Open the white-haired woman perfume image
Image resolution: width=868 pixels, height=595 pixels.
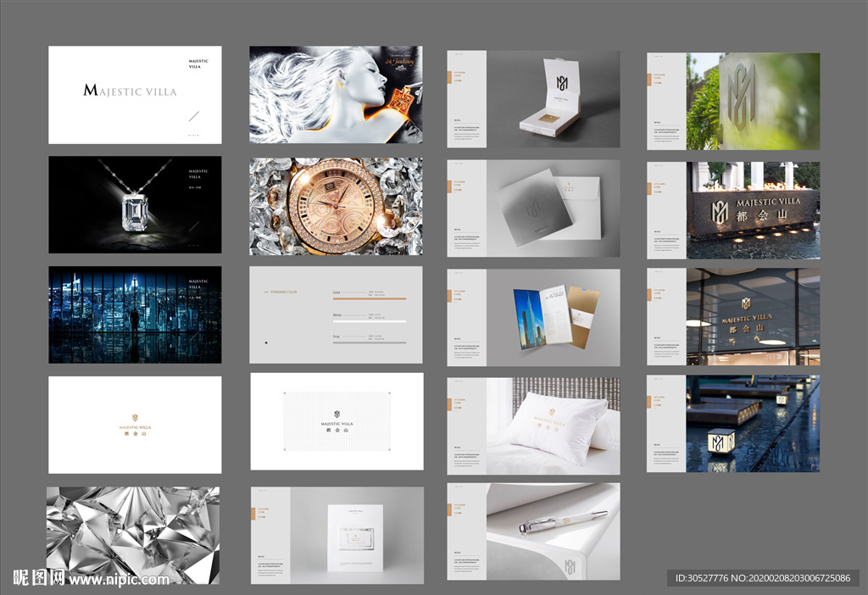(335, 94)
